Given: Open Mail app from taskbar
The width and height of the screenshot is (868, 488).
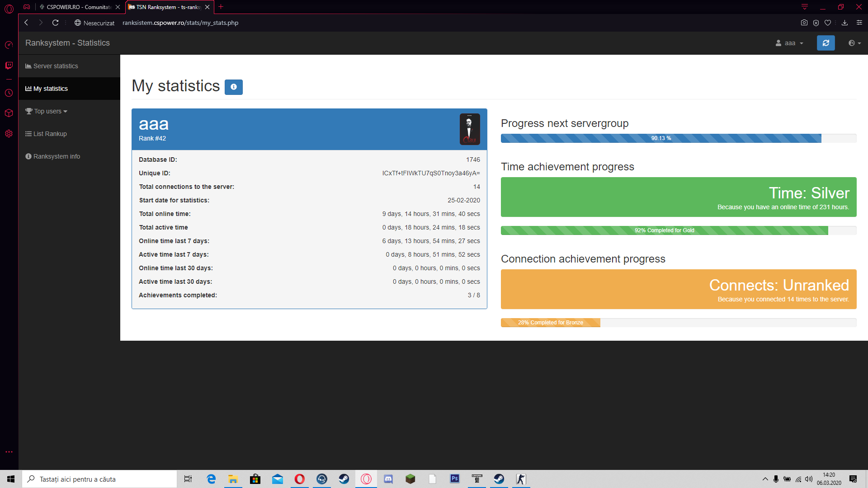Looking at the screenshot, I should [x=278, y=479].
